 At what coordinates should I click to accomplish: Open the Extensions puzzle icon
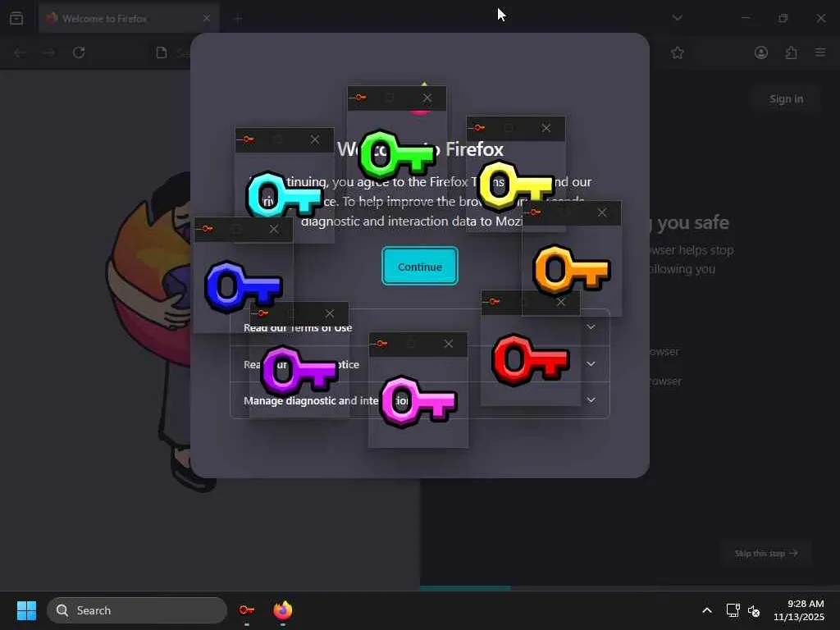[792, 52]
